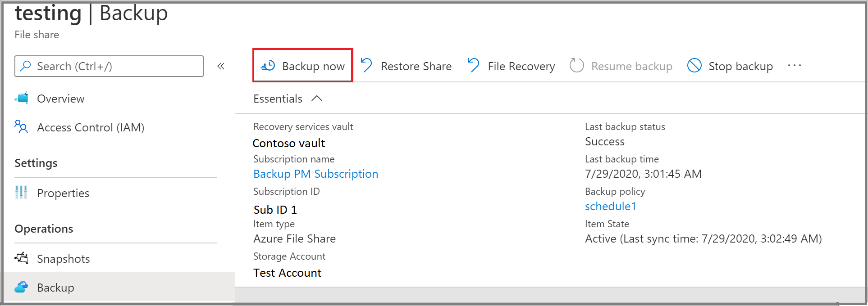
Task: Click the Subscription ID label
Action: click(286, 191)
